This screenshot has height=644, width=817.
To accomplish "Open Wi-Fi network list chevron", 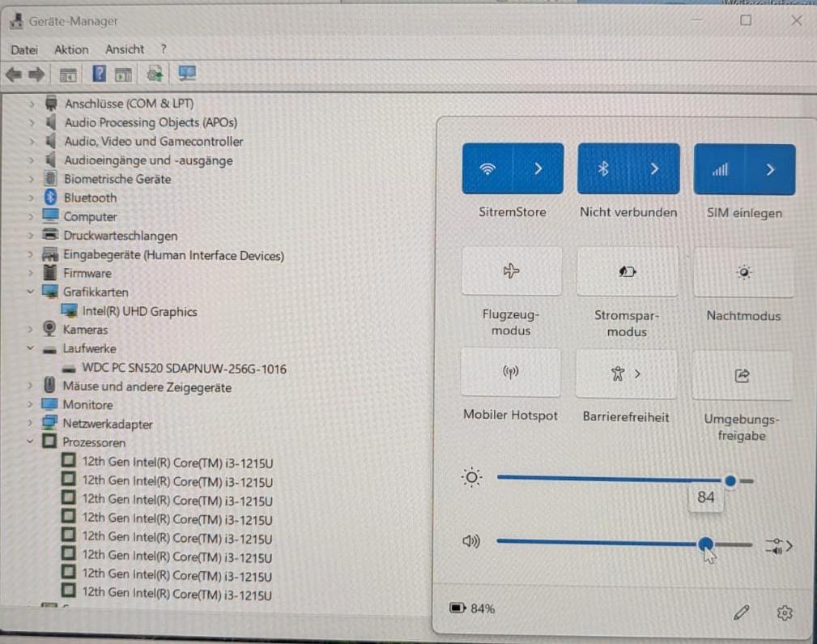I will click(538, 168).
